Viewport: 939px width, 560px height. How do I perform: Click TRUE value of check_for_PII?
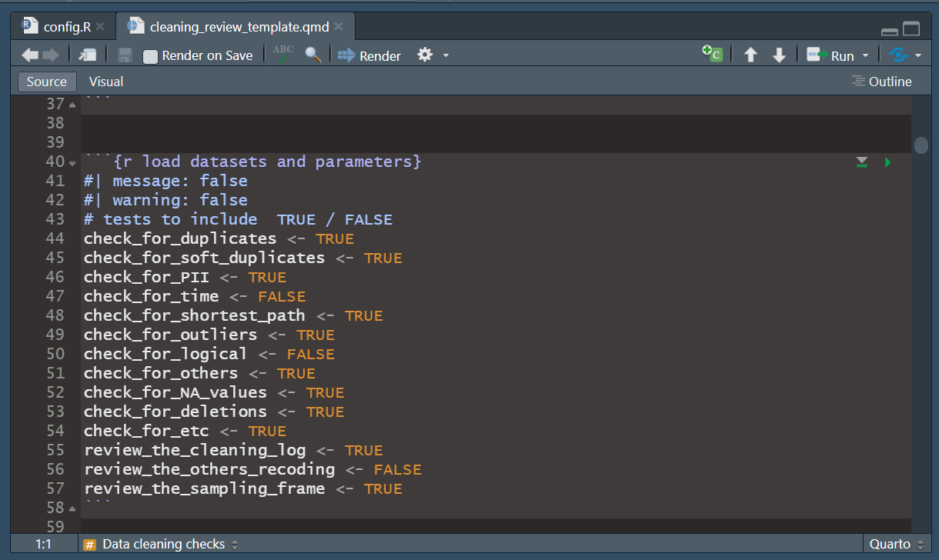point(267,277)
